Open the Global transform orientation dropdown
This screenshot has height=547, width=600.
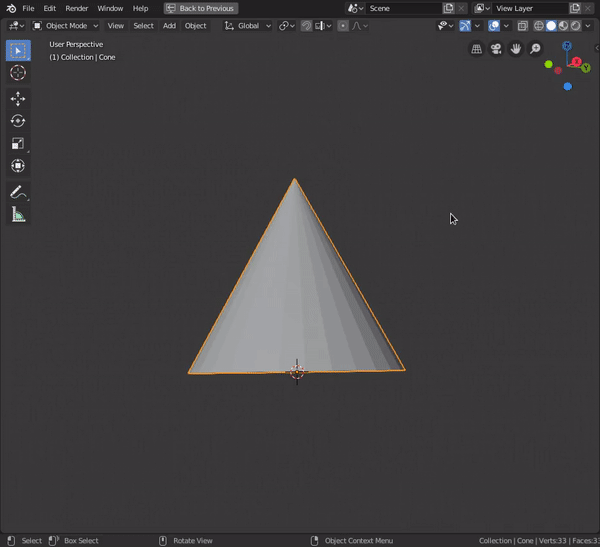(x=248, y=26)
